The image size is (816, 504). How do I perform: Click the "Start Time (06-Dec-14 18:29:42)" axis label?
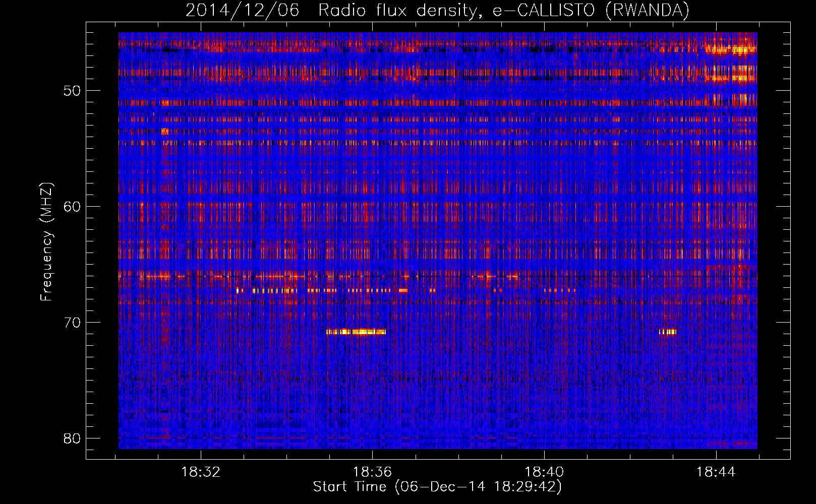point(437,487)
